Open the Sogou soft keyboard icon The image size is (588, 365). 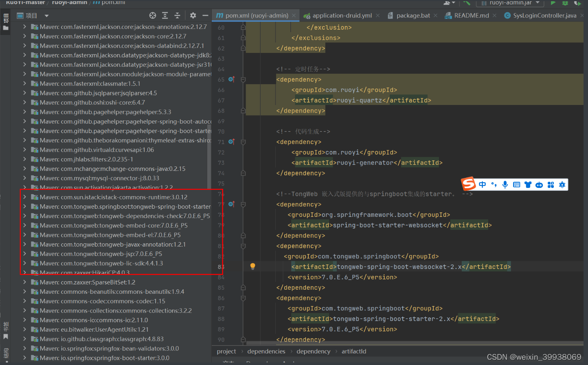pos(517,185)
